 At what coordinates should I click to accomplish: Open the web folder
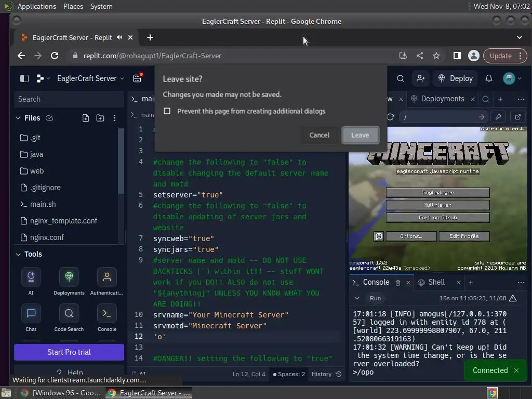66,171
